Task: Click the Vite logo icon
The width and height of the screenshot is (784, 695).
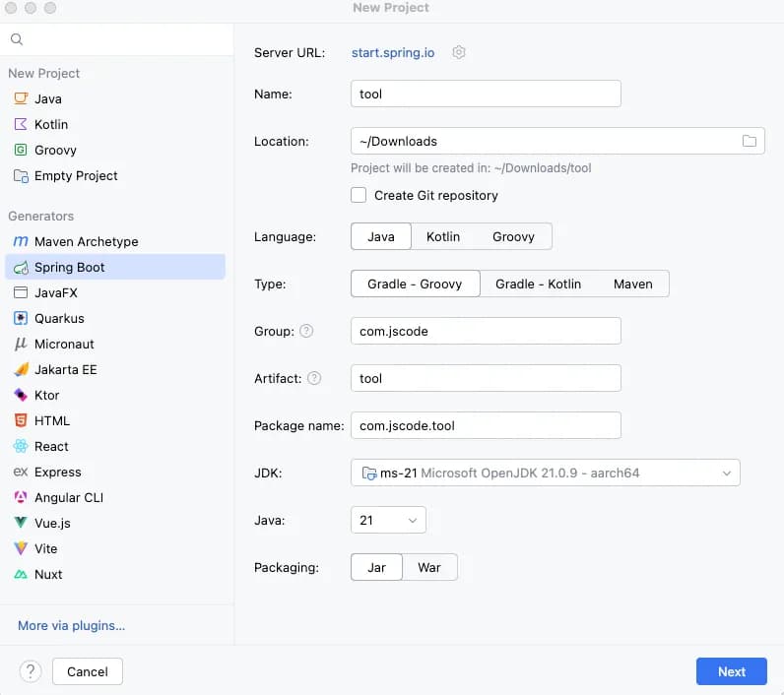Action: [x=21, y=548]
